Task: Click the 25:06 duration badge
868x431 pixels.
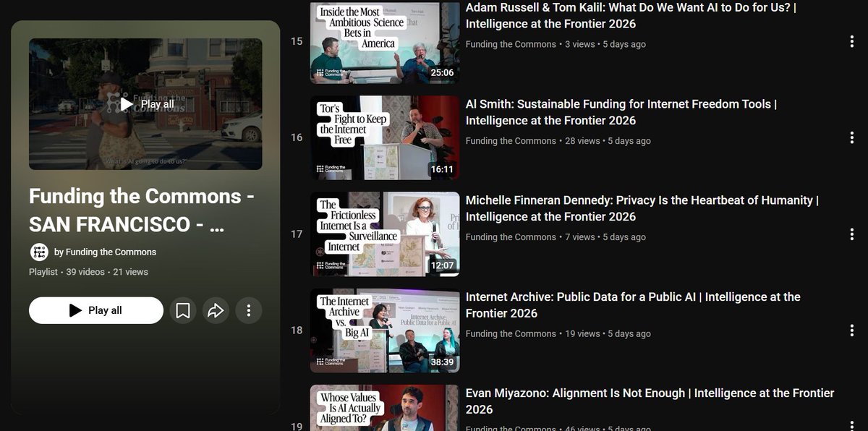Action: click(442, 73)
